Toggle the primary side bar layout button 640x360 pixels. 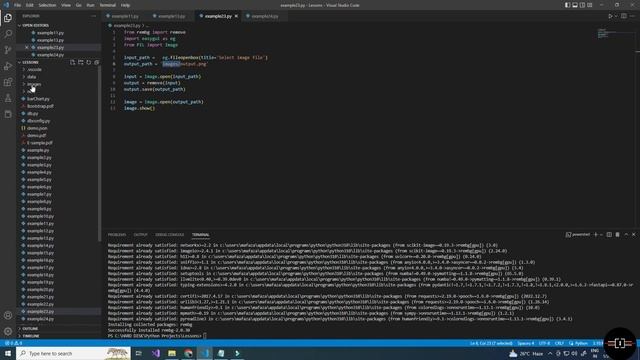(567, 5)
